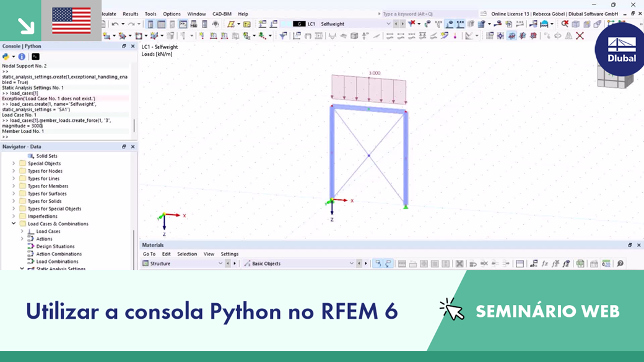
Task: Click the filter with red X icon
Action: [412, 24]
